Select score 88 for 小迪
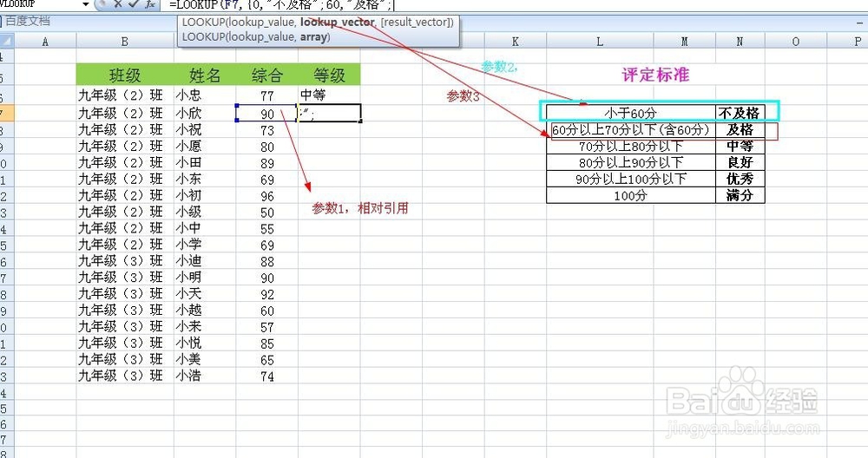This screenshot has width=868, height=458. tap(266, 261)
